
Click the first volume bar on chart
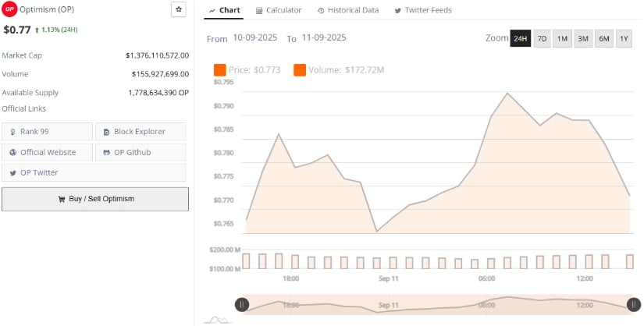point(246,261)
